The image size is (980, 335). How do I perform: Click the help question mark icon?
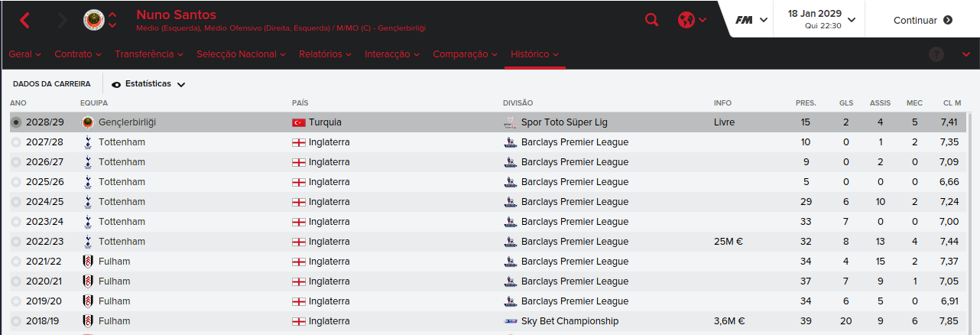(936, 54)
